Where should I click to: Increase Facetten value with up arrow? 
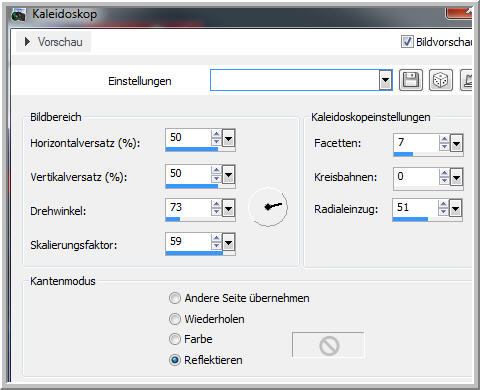444,139
